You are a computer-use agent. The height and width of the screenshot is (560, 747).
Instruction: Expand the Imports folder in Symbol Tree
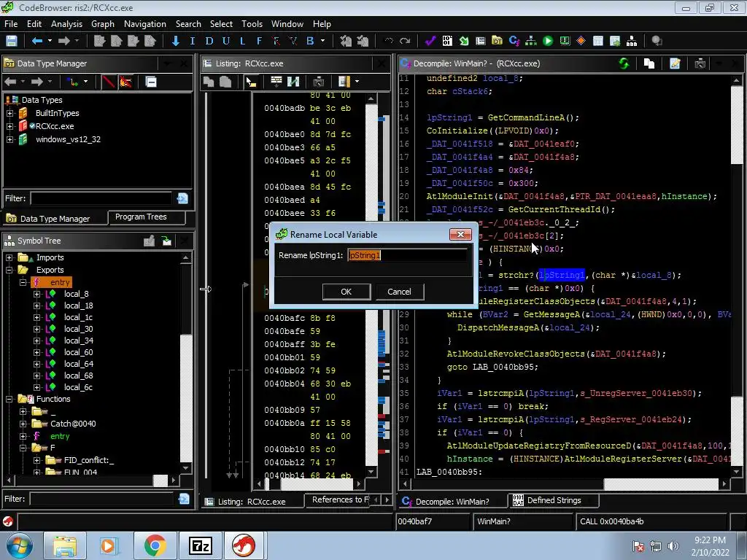[9, 257]
